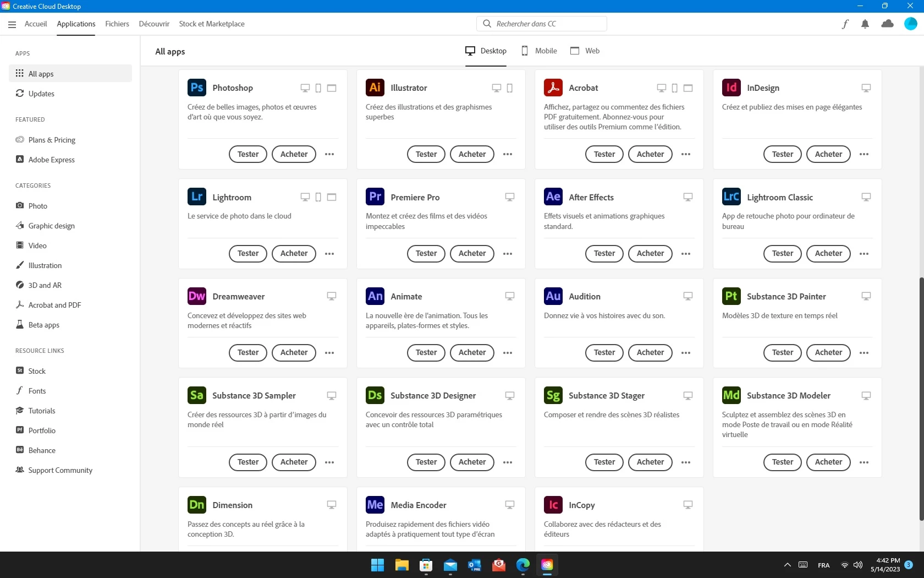Screen dimensions: 924x578
Task: Open more options for Acrobat
Action: coord(686,154)
